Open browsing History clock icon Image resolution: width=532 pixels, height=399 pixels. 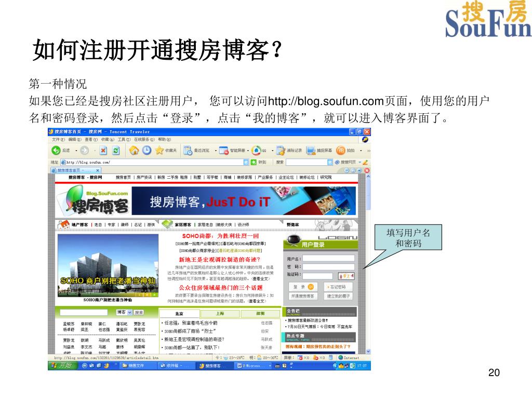pyautogui.click(x=147, y=150)
